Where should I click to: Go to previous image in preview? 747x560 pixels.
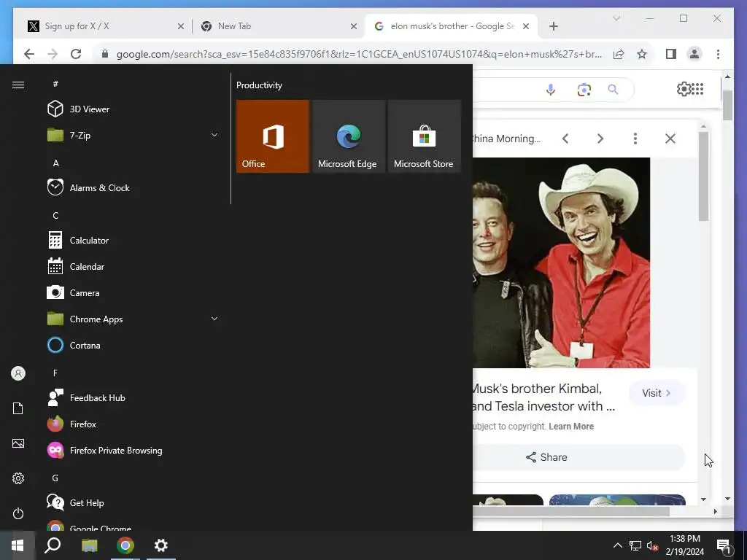(x=565, y=139)
